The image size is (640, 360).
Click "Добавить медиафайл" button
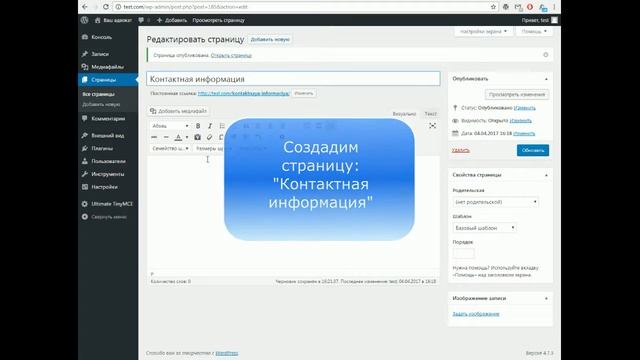(x=178, y=111)
